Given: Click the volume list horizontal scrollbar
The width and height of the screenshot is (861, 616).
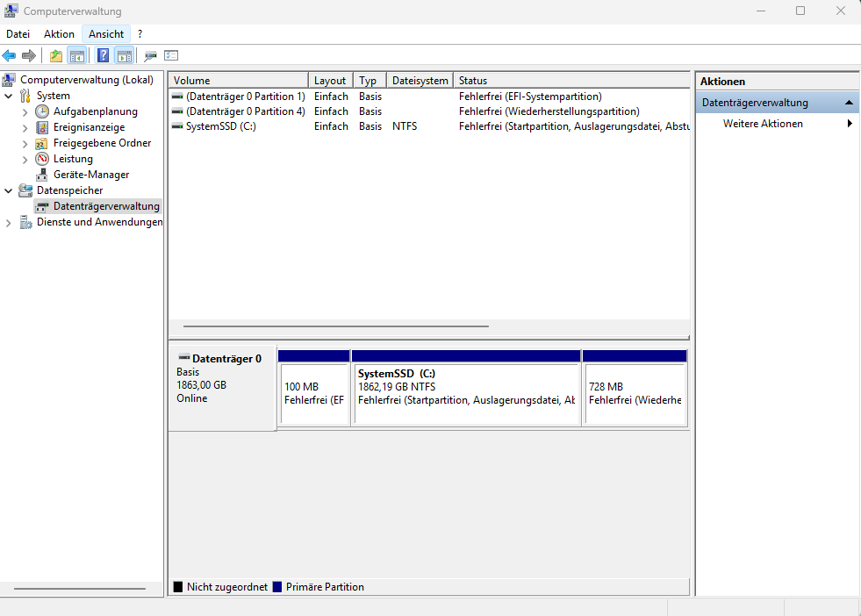Looking at the screenshot, I should coord(335,326).
